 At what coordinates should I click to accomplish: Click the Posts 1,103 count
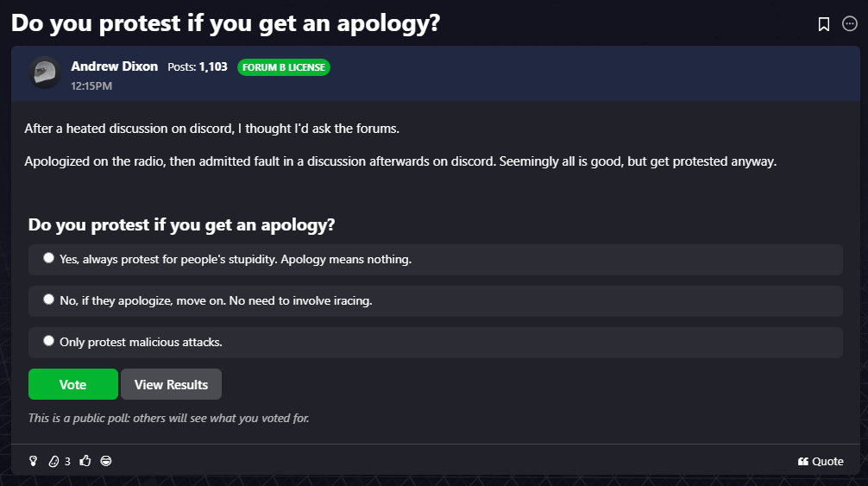(198, 66)
